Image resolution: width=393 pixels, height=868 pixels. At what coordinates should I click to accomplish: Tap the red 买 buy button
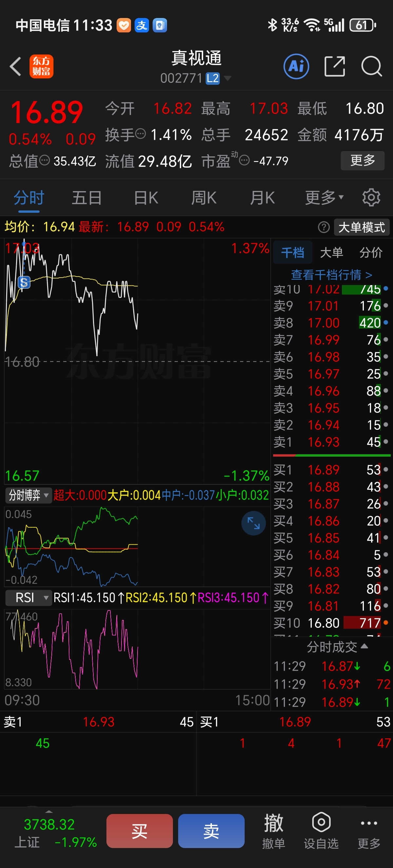tap(140, 831)
